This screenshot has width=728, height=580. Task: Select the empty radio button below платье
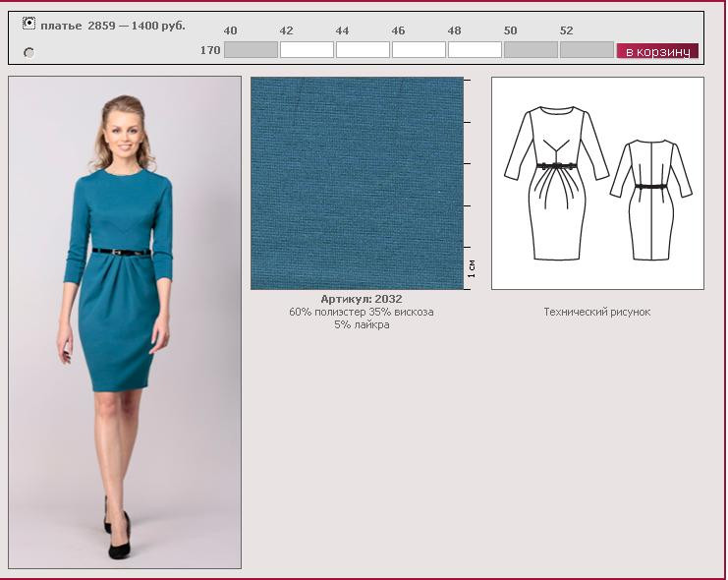tap(28, 52)
